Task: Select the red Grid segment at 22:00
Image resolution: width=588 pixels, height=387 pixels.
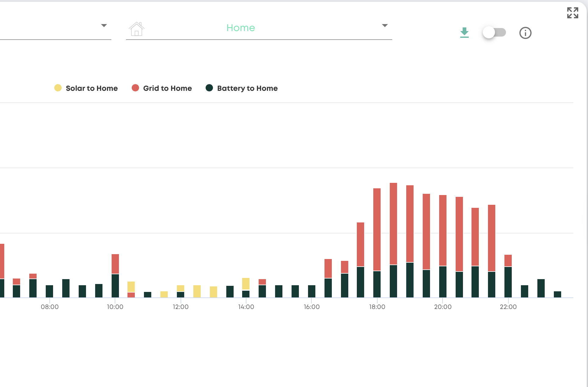Action: tap(508, 261)
